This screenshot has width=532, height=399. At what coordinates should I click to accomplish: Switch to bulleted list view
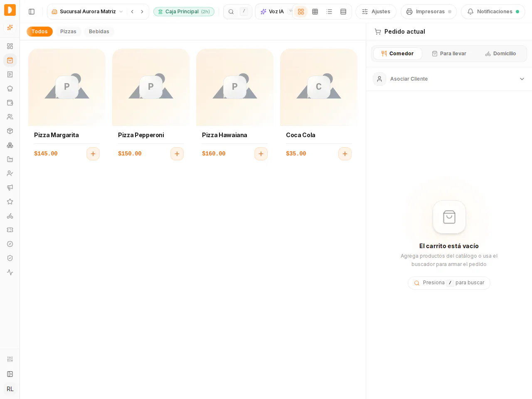[x=329, y=12]
